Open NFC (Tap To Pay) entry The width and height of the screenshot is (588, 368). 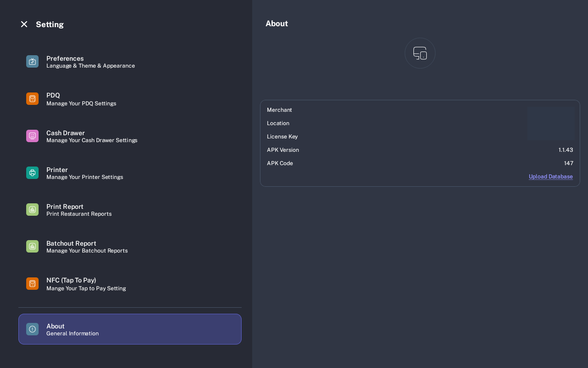click(130, 283)
